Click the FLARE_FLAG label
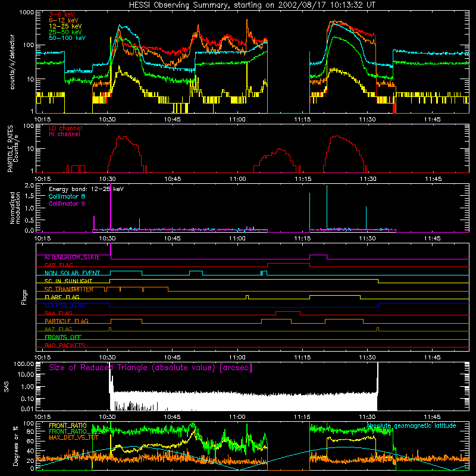476x476 pixels. pyautogui.click(x=62, y=297)
